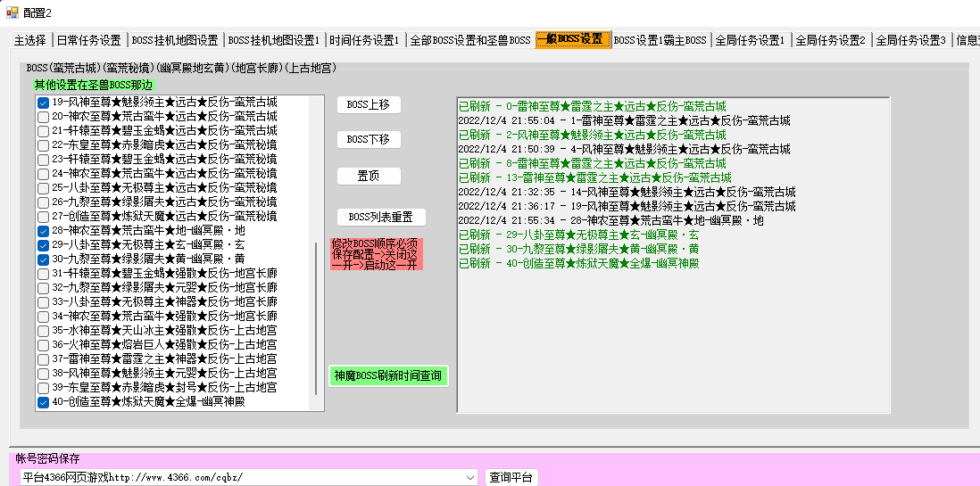Screen dimensions: 980x486
Task: Check 20-神农至尊★荒古蛮牛 蛮荒古城
Action: pos(43,117)
